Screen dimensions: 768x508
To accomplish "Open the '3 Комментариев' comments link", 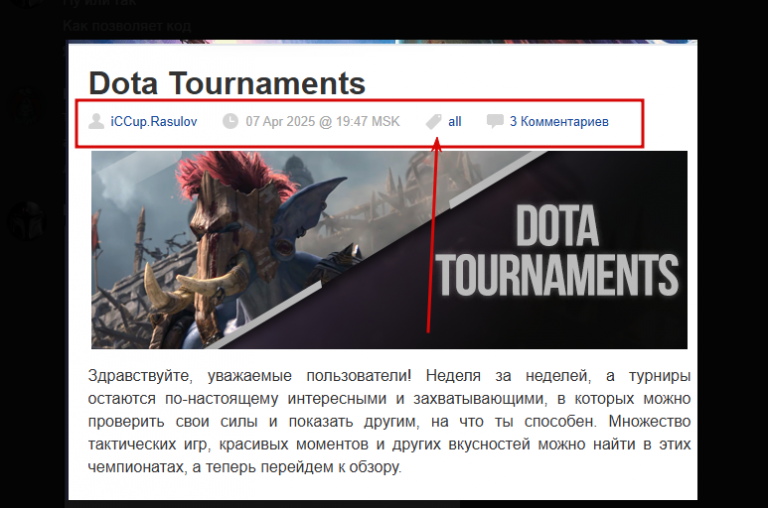I will pyautogui.click(x=559, y=121).
